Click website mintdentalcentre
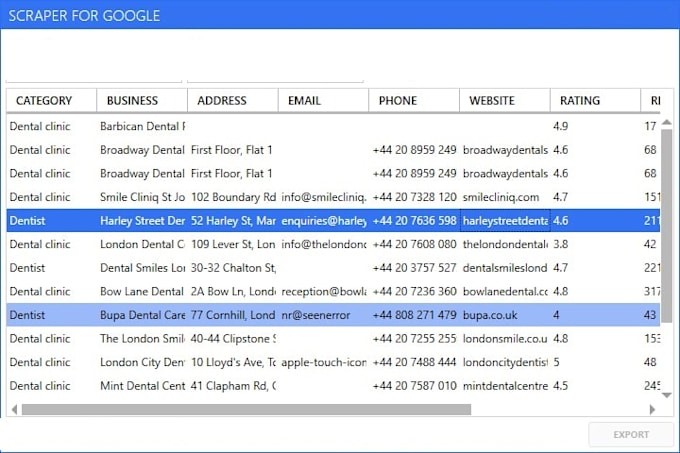Viewport: 680px width, 453px height. pyautogui.click(x=505, y=386)
